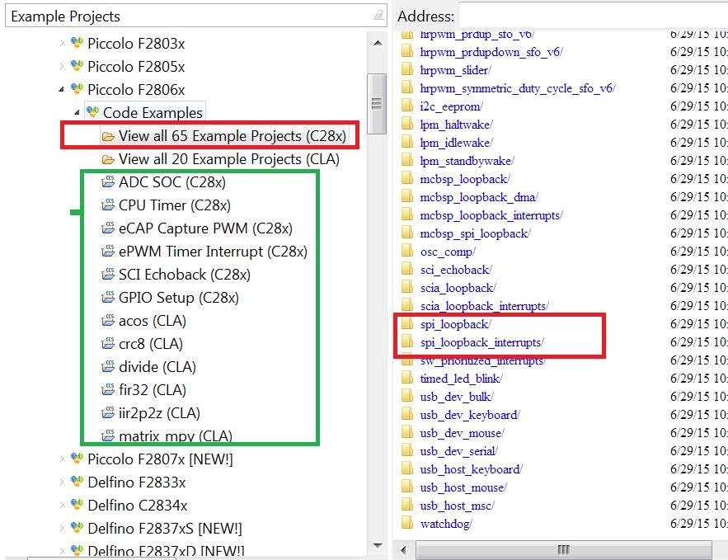Image resolution: width=728 pixels, height=560 pixels.
Task: Click folder icon beside spi_loopback
Action: 407,323
